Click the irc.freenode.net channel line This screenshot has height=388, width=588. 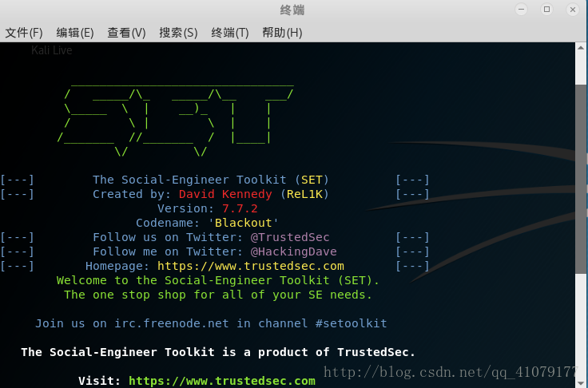click(x=211, y=323)
